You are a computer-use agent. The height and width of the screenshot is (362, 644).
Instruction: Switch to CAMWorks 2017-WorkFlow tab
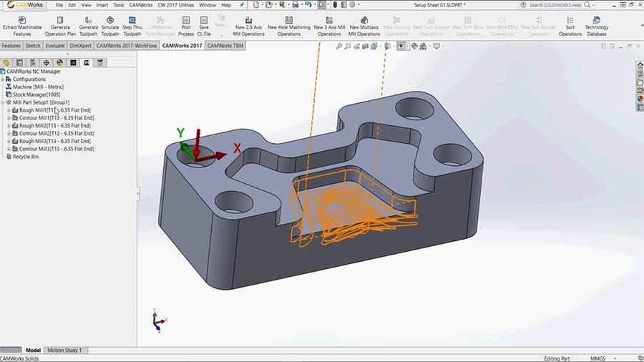[x=127, y=46]
